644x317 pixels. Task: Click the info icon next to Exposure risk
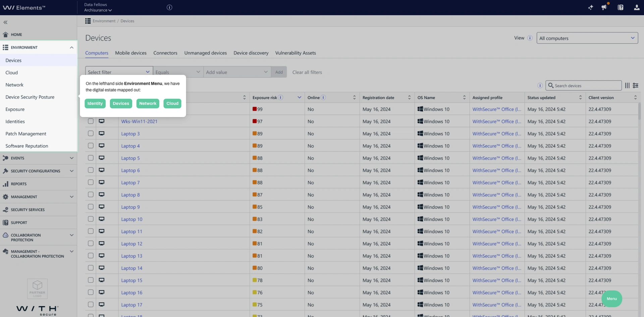(281, 98)
